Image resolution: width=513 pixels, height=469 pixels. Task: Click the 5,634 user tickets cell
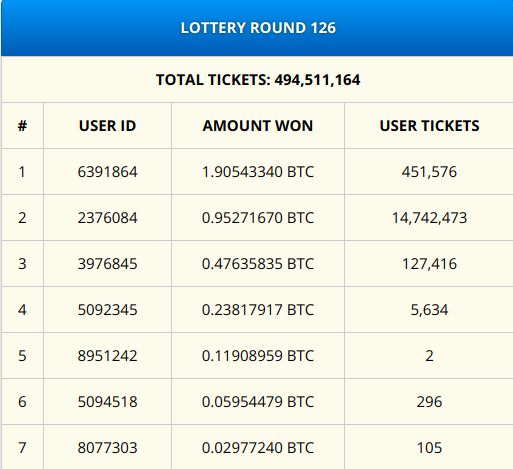(x=429, y=310)
